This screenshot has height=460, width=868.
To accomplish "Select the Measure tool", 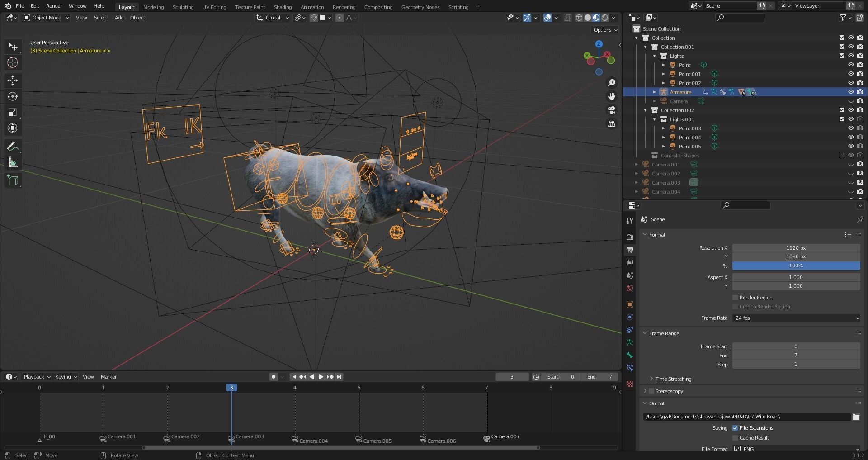I will [13, 162].
